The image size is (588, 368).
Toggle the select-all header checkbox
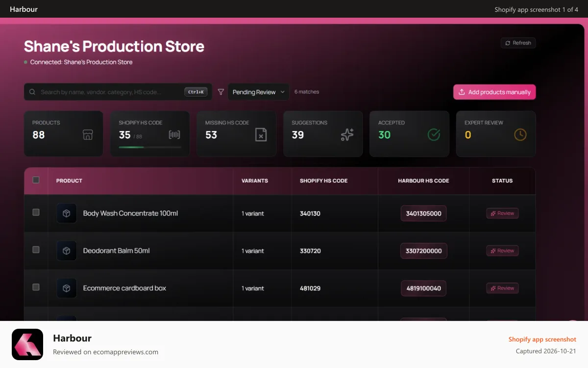coord(36,180)
